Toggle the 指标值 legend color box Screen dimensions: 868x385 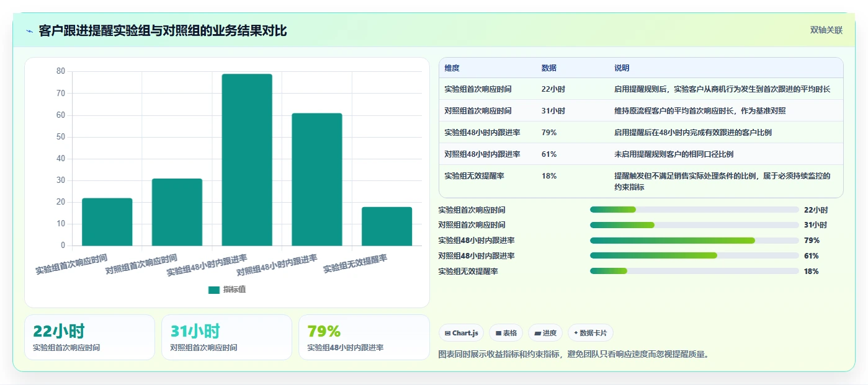[x=214, y=290]
